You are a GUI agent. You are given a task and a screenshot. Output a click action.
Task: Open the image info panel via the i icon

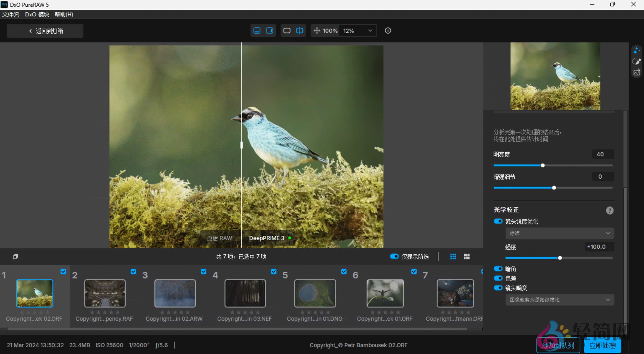pyautogui.click(x=388, y=31)
